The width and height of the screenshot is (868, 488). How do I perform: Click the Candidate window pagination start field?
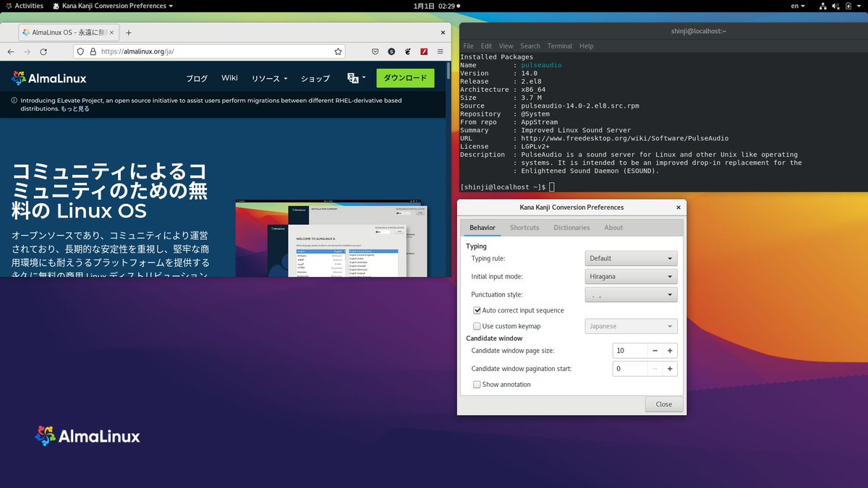(629, 369)
